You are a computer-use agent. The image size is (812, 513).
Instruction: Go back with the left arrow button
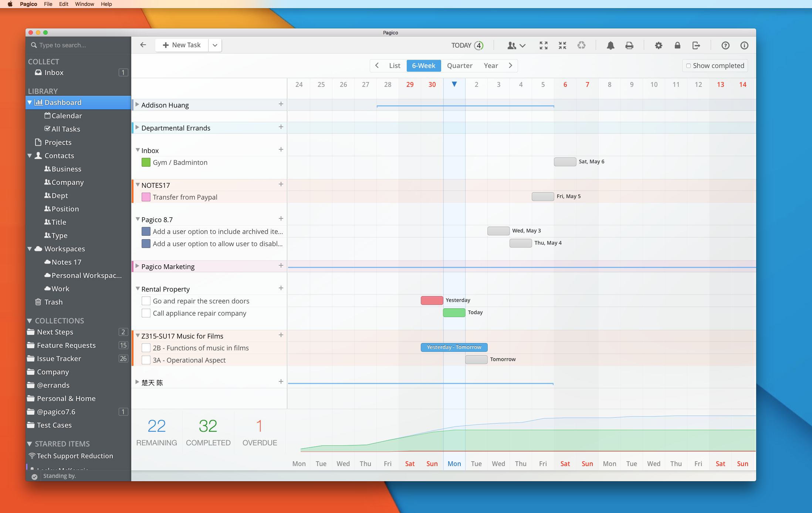(143, 45)
